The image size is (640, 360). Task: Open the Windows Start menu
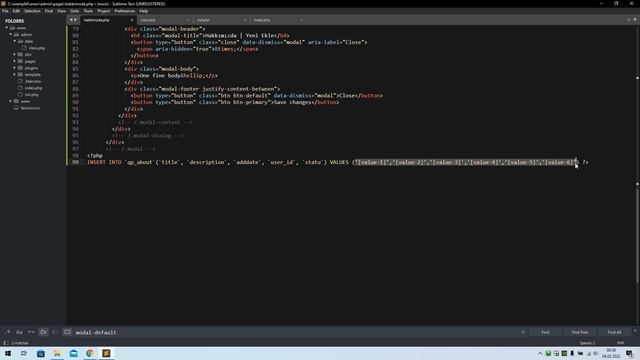click(x=8, y=353)
